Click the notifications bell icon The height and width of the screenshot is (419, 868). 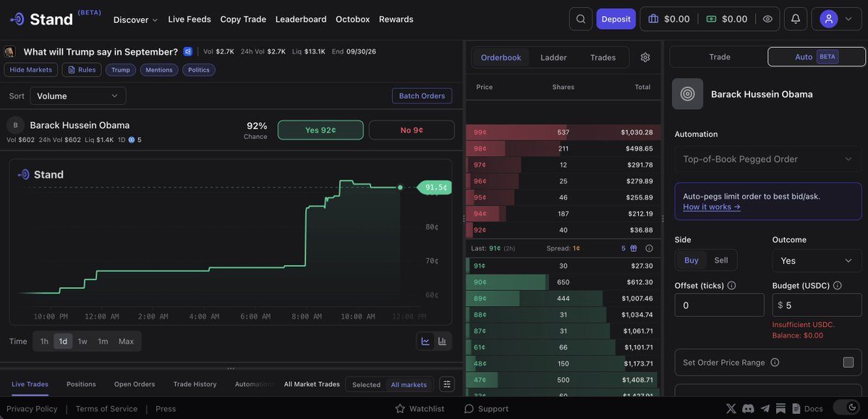(x=796, y=19)
